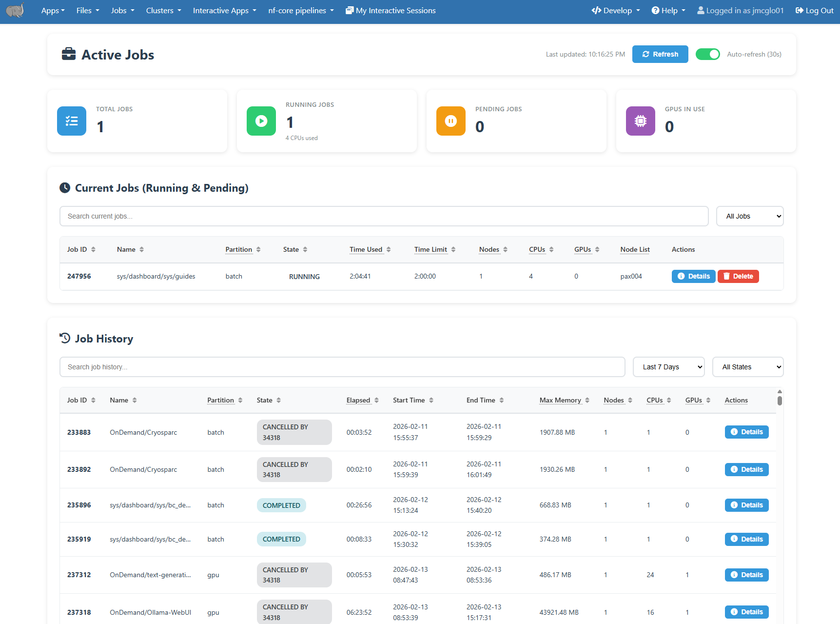This screenshot has height=624, width=840.
Task: Click the purple GPUs in Use chip icon
Action: point(641,121)
